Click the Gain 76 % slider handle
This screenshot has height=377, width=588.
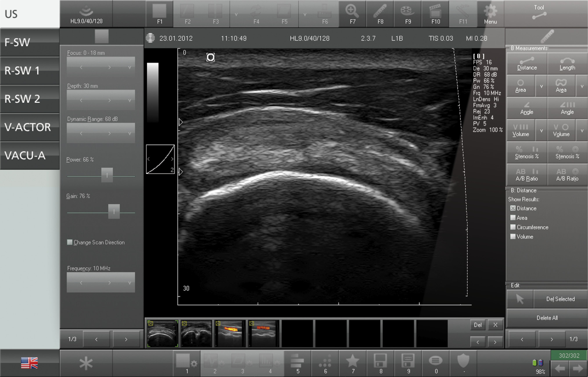(x=114, y=212)
